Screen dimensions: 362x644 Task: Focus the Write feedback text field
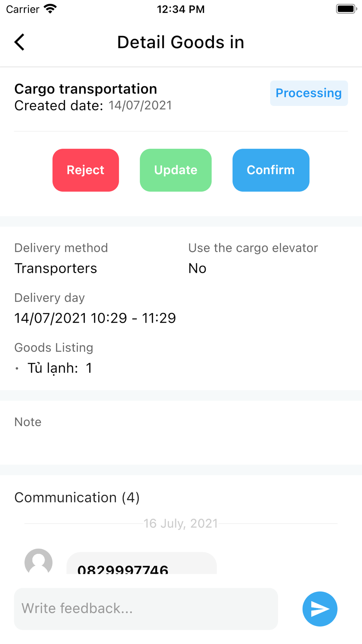point(146,609)
